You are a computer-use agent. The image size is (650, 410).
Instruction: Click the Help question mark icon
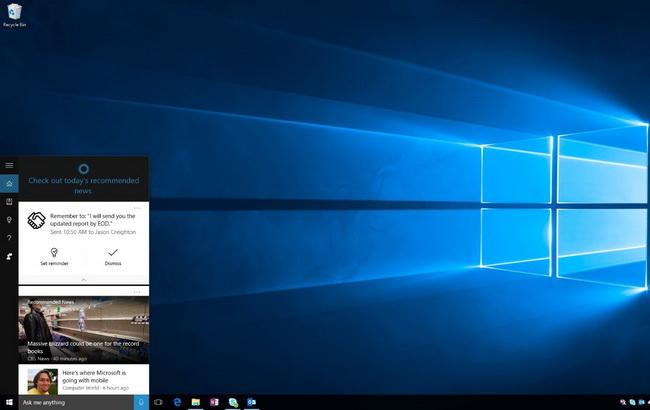click(9, 237)
